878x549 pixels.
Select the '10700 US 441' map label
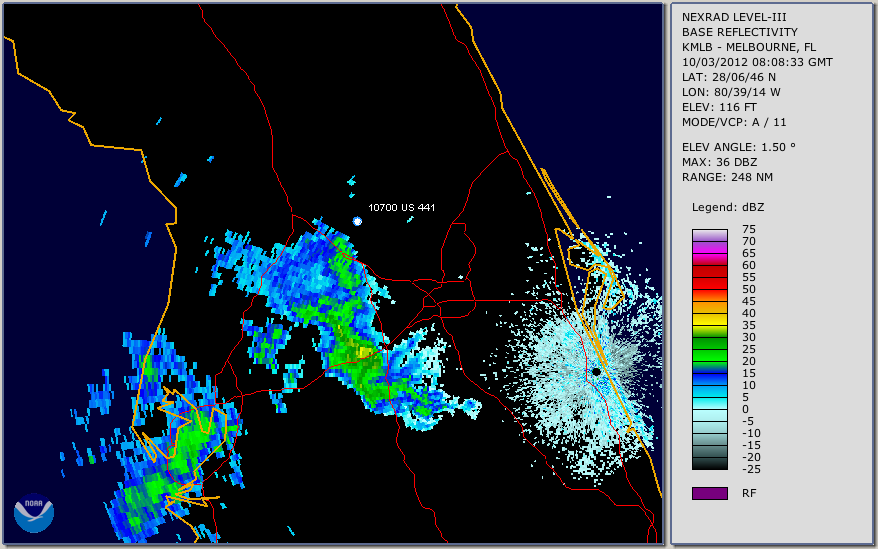point(401,207)
